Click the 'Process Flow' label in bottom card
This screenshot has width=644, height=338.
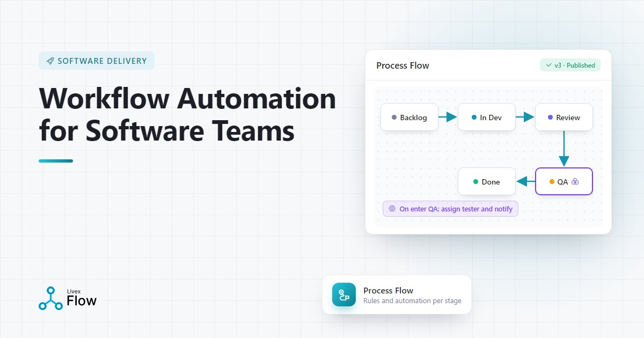coord(388,290)
